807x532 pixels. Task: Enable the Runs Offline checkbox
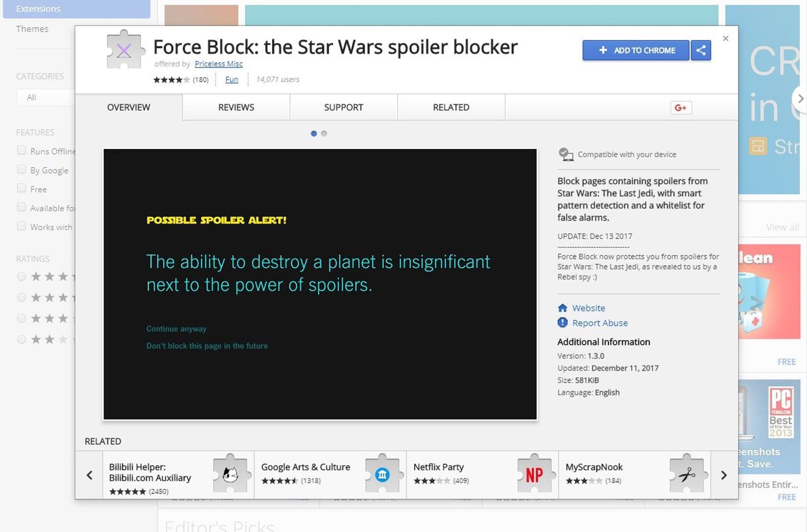click(x=21, y=150)
